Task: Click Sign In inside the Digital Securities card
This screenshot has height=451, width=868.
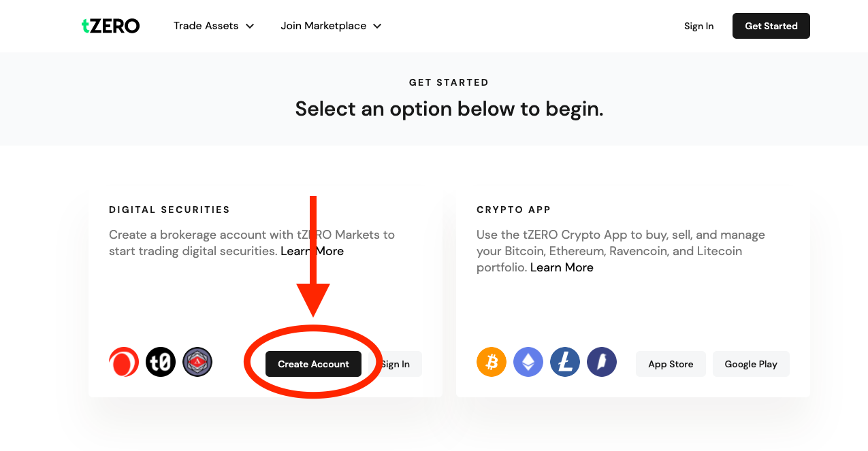Action: [x=396, y=364]
